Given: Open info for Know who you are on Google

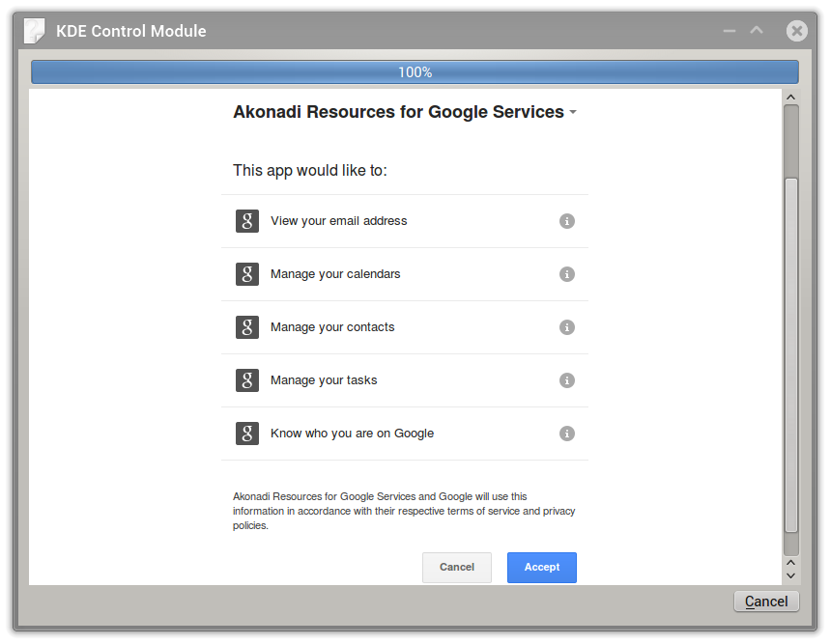Looking at the screenshot, I should (x=567, y=434).
